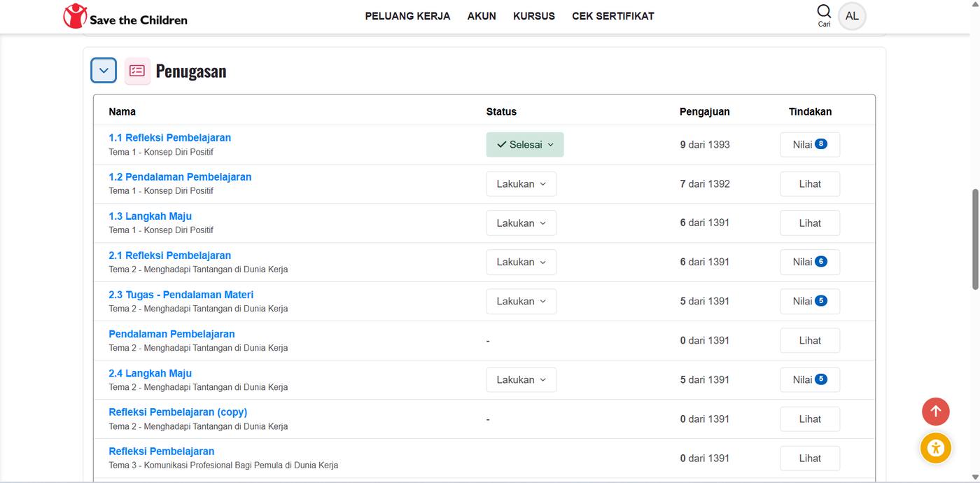
Task: Open Lakukan dropdown for 2.4 Langkah Maju
Action: pyautogui.click(x=521, y=379)
